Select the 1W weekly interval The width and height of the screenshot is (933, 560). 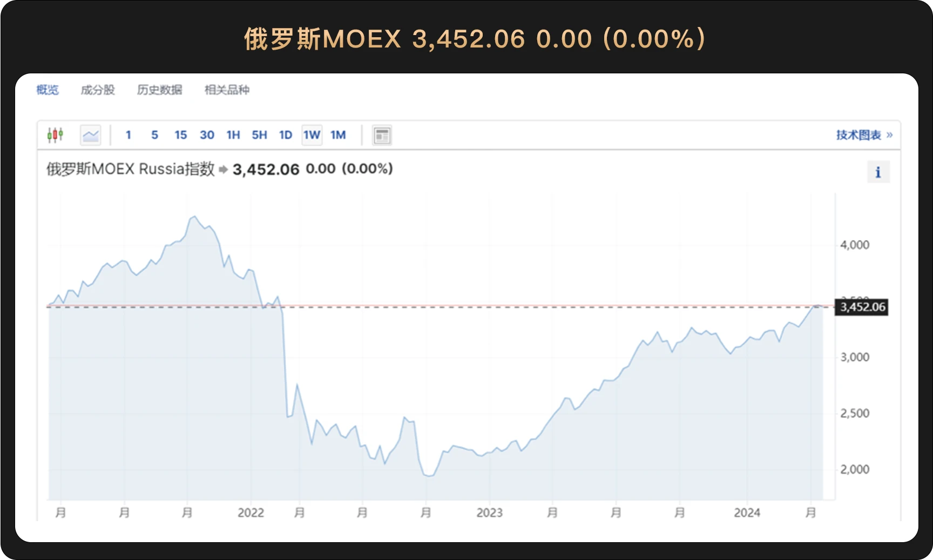coord(312,135)
